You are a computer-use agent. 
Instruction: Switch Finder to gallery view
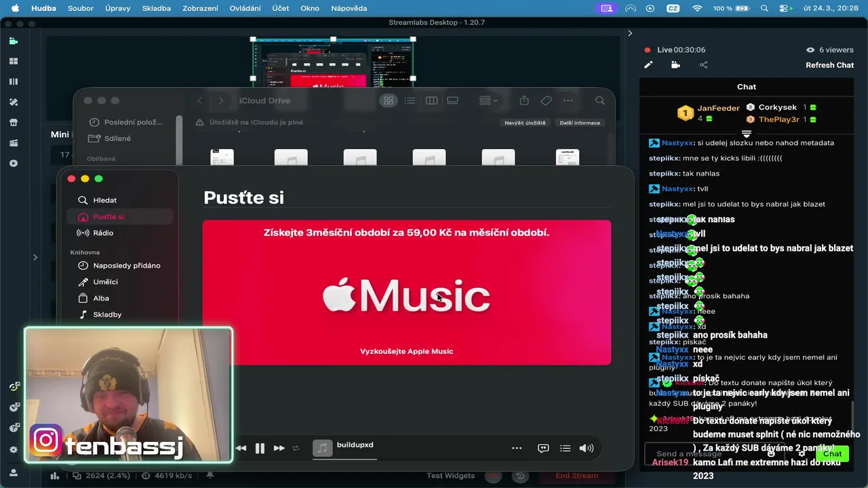[452, 100]
